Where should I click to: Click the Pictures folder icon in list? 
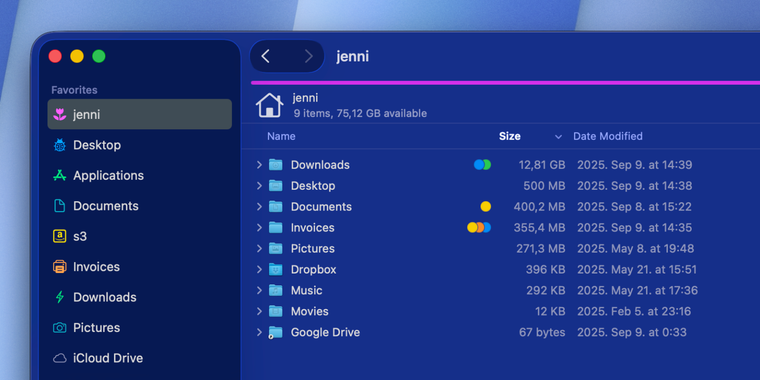click(276, 249)
